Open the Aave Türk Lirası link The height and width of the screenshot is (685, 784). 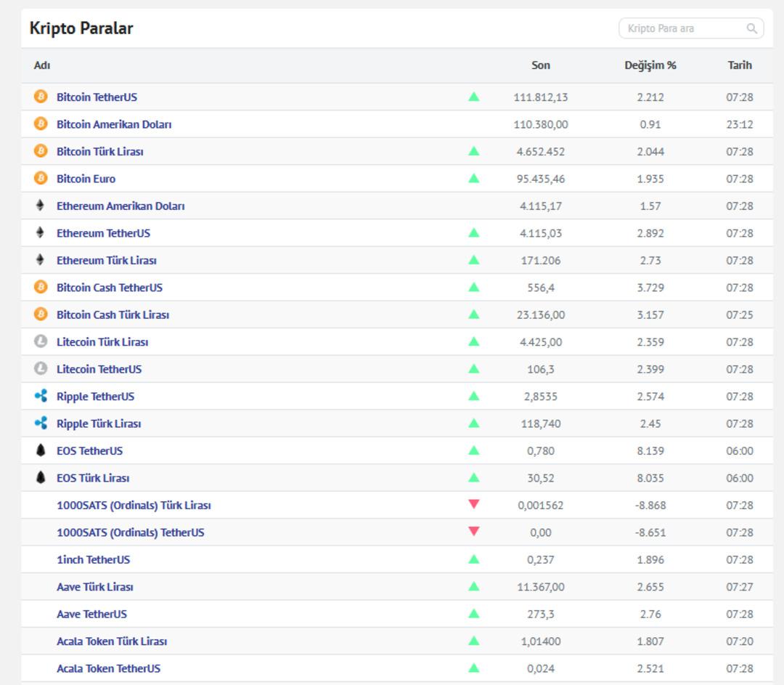(x=95, y=587)
